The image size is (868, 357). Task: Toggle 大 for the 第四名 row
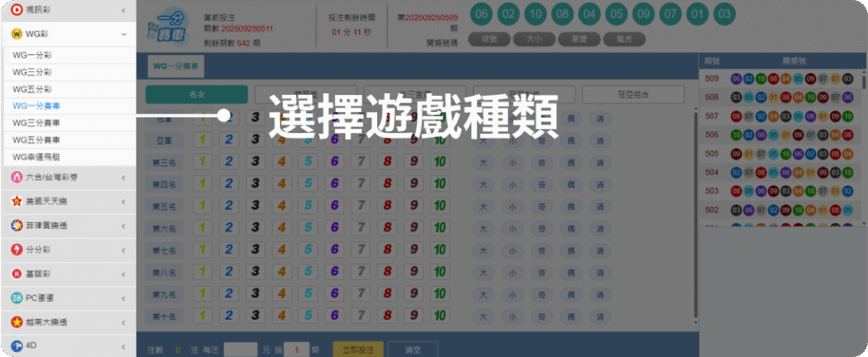483,184
